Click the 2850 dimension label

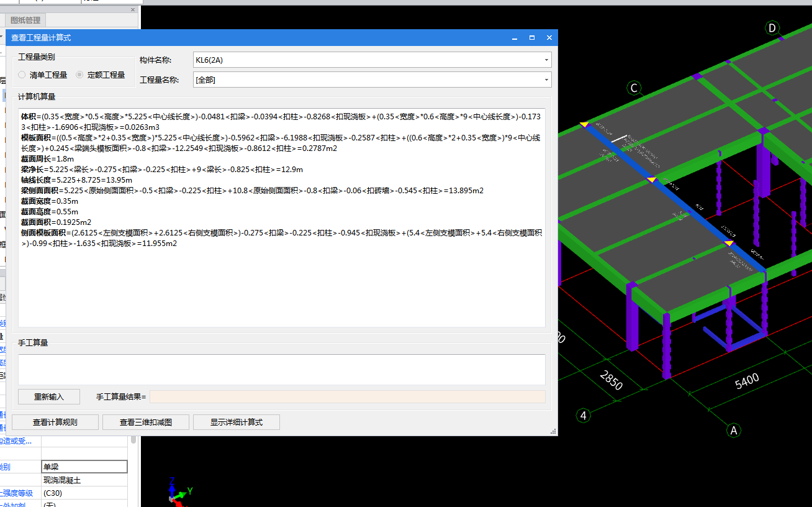pos(610,380)
